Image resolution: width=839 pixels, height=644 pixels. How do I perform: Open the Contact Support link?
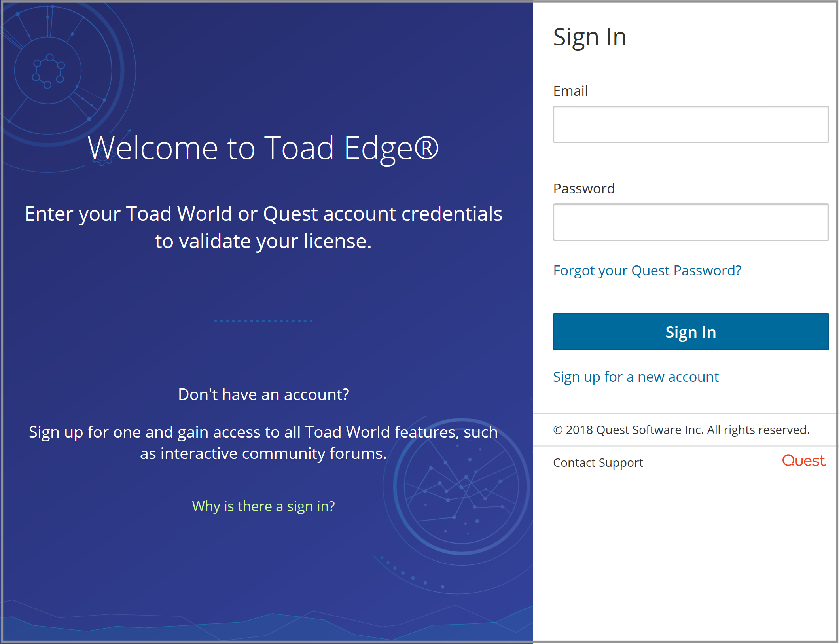(598, 462)
